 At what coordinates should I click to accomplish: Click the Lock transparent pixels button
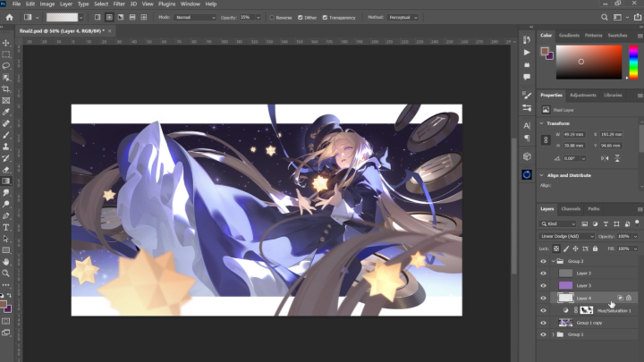(x=556, y=248)
